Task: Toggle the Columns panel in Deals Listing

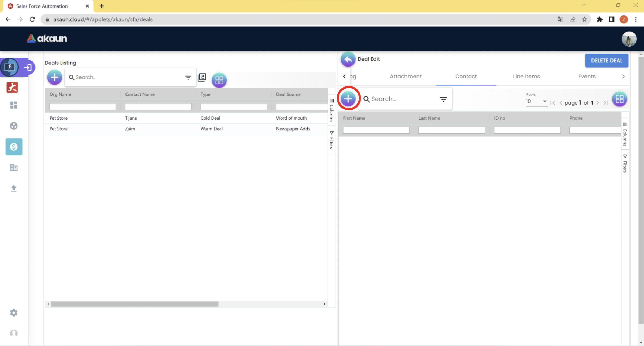Action: pos(331,111)
